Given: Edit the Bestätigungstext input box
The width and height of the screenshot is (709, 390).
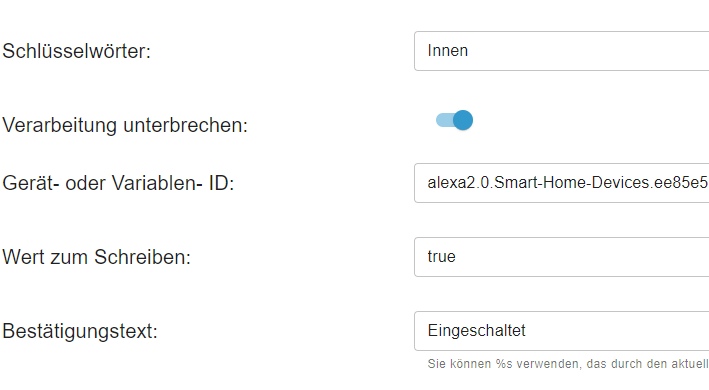Looking at the screenshot, I should 562,331.
